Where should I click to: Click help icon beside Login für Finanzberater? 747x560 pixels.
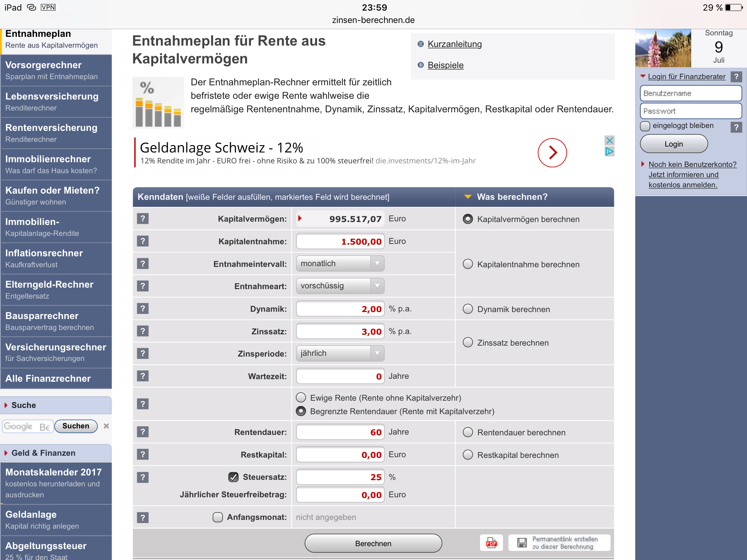736,77
